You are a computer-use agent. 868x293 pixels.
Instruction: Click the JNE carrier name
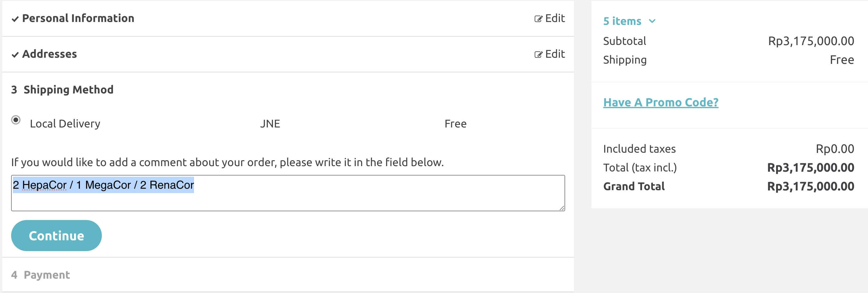(270, 124)
